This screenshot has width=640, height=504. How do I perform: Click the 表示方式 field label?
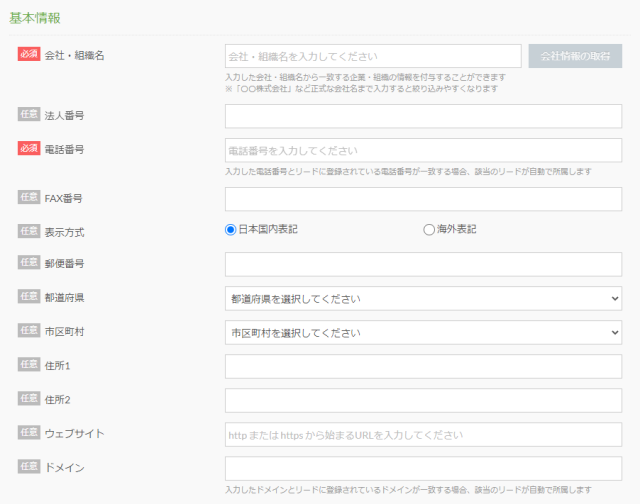pos(64,232)
